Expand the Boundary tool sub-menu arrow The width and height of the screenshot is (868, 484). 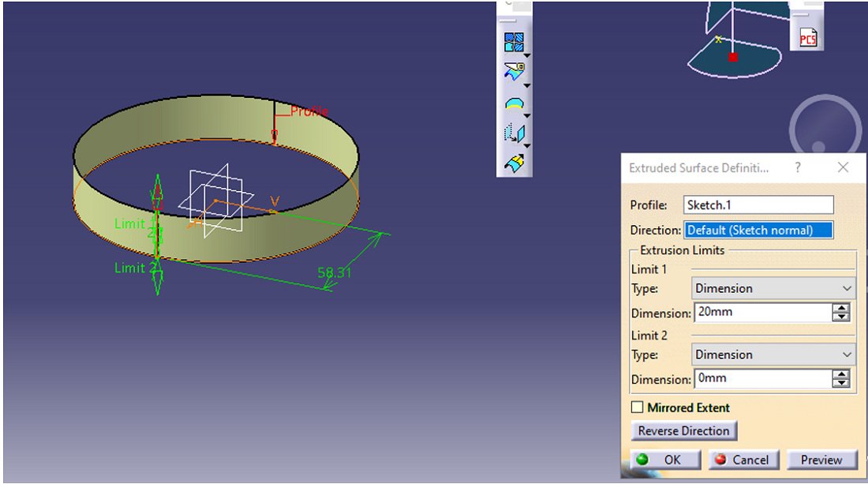point(527,116)
